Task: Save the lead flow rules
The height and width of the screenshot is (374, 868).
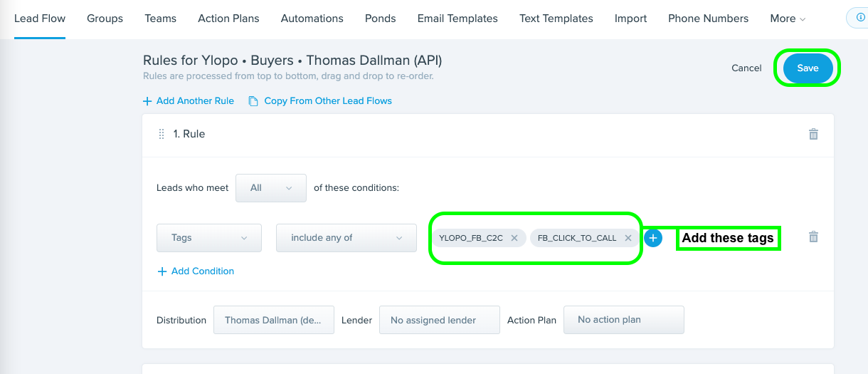Action: (808, 68)
